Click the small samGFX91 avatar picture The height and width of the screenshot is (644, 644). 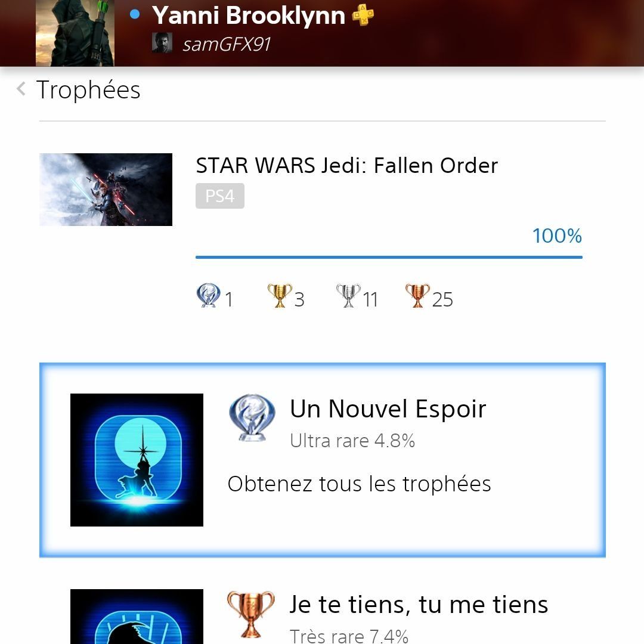[162, 43]
